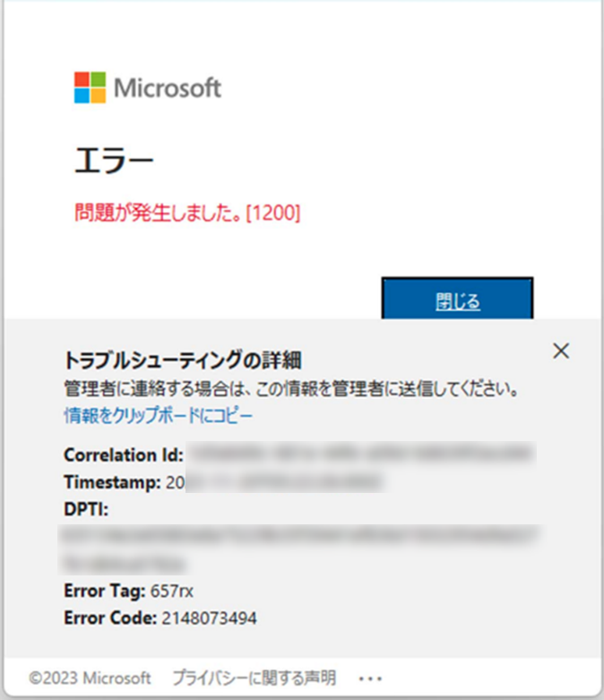Open the プライバシーに関する声明 link
This screenshot has height=700, width=604.
254,678
